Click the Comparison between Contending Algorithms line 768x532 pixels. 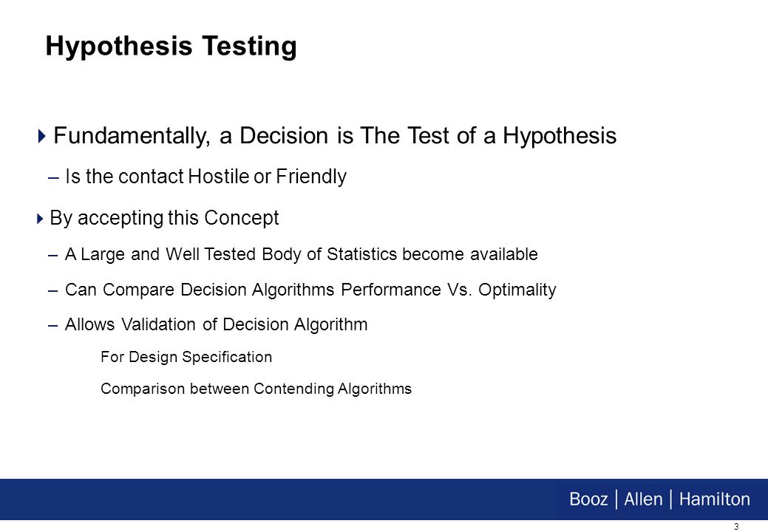click(x=256, y=389)
